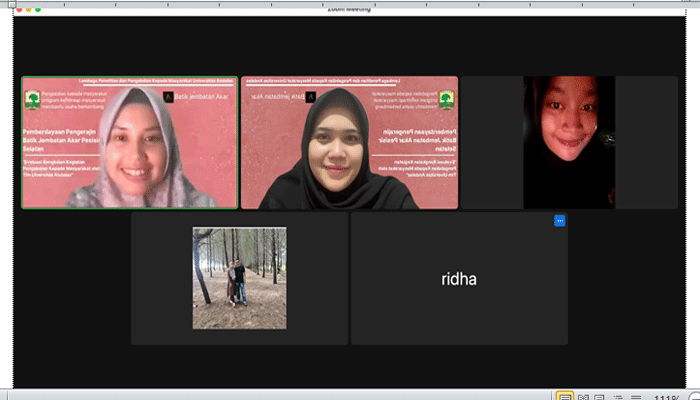The height and width of the screenshot is (400, 700).
Task: Select the Web Layout view icon
Action: coord(600,396)
